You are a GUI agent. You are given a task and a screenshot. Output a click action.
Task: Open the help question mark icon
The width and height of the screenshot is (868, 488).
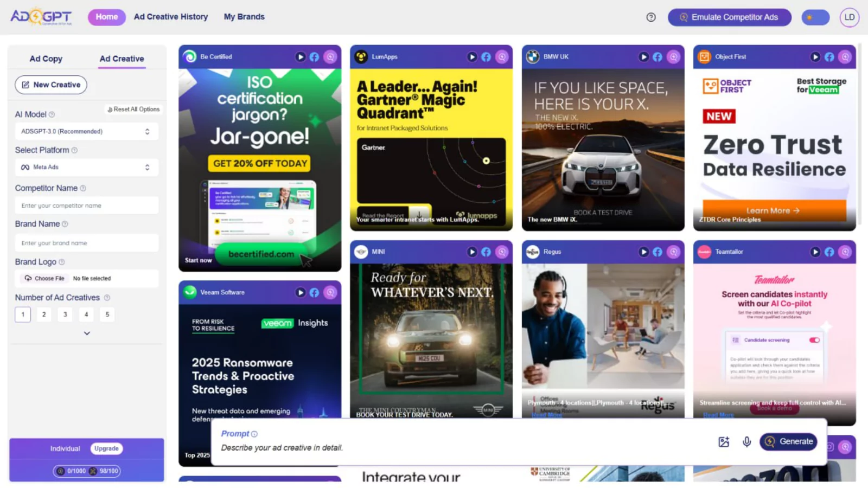pyautogui.click(x=651, y=17)
